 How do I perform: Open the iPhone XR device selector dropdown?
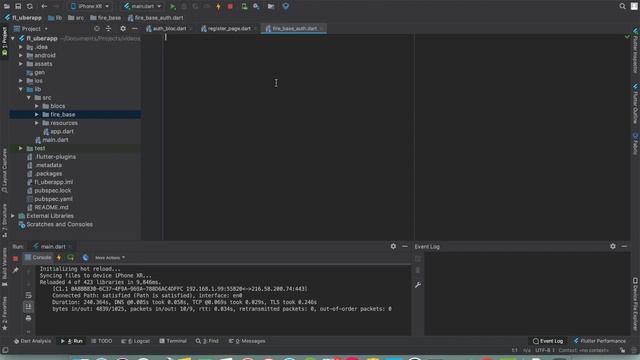90,6
